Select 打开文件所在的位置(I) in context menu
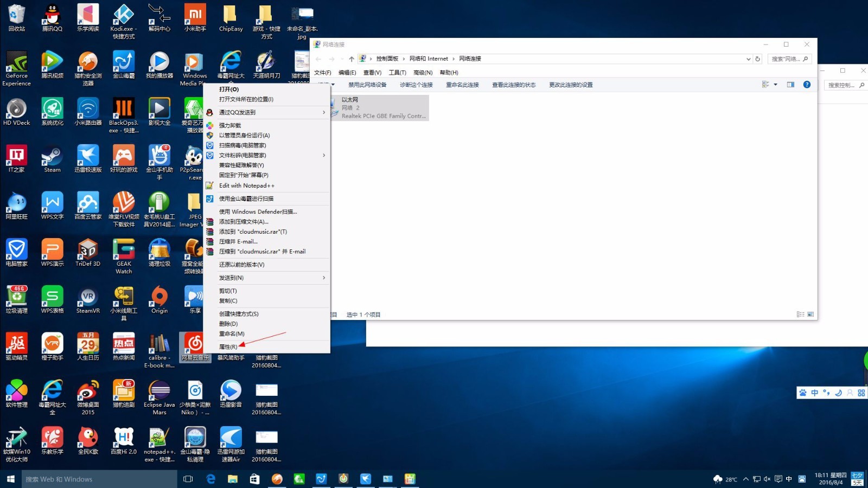This screenshot has width=868, height=488. tap(246, 99)
